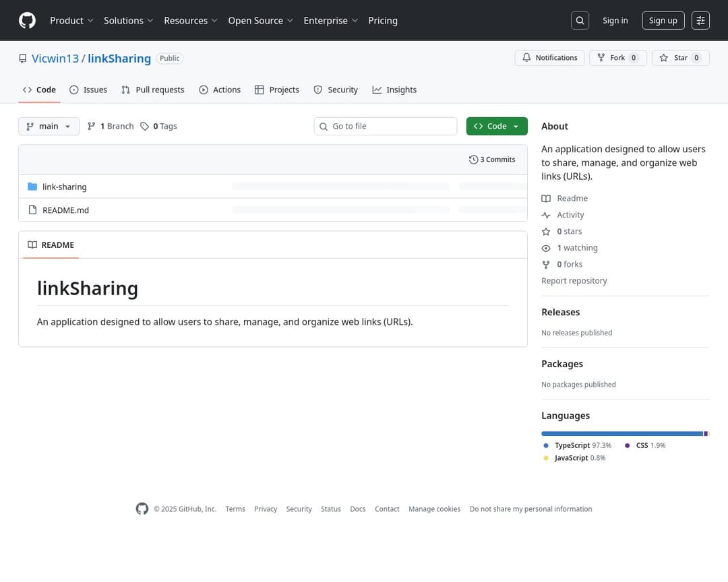Click the Sign up button
728x582 pixels.
point(663,20)
